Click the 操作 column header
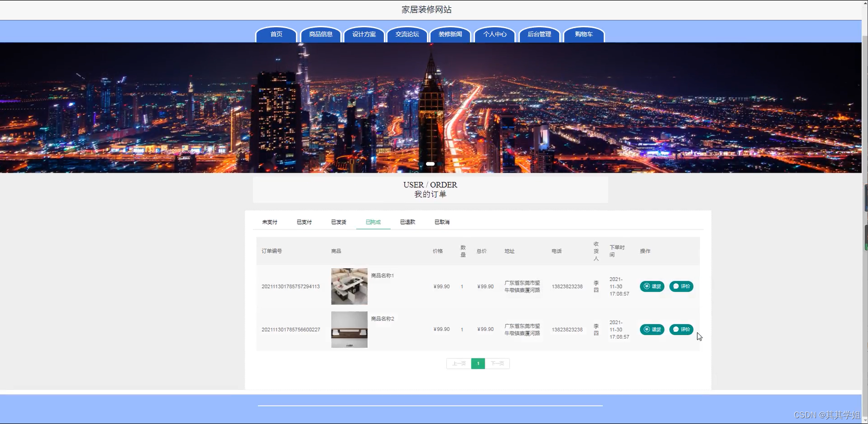Image resolution: width=868 pixels, height=424 pixels. [x=645, y=251]
